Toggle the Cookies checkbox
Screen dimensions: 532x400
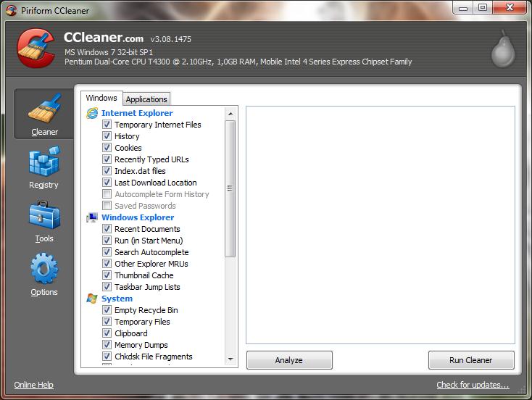pyautogui.click(x=107, y=148)
